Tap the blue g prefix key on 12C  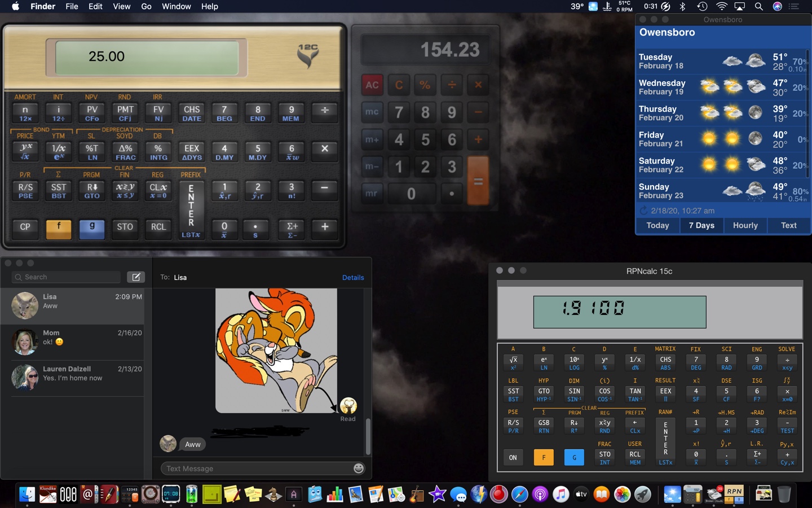coord(92,229)
